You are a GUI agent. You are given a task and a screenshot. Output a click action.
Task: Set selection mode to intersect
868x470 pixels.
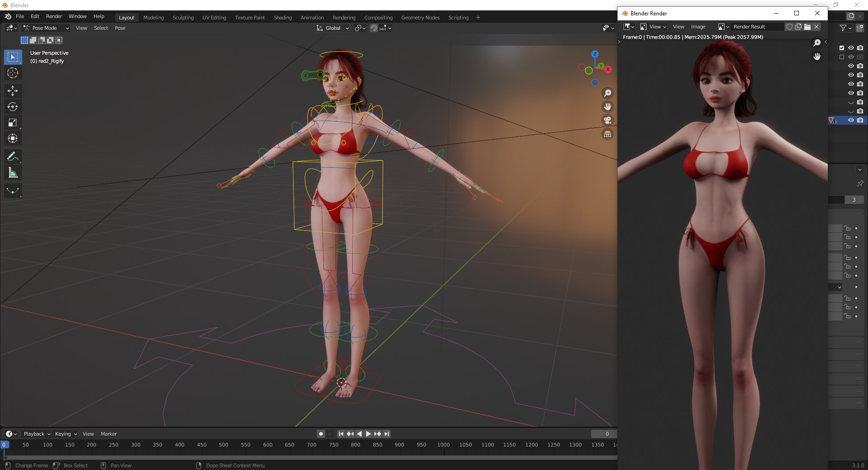[x=59, y=40]
